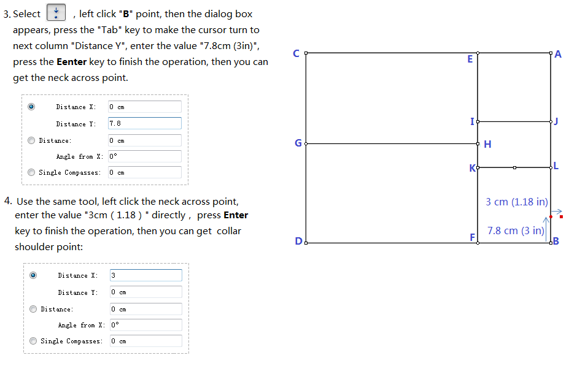
Task: Click Distance Y field containing 7.8
Action: (144, 123)
